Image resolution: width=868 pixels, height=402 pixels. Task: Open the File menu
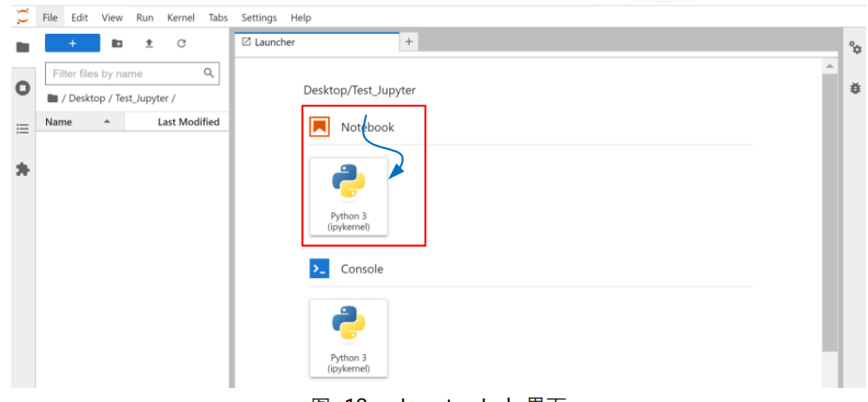click(50, 17)
